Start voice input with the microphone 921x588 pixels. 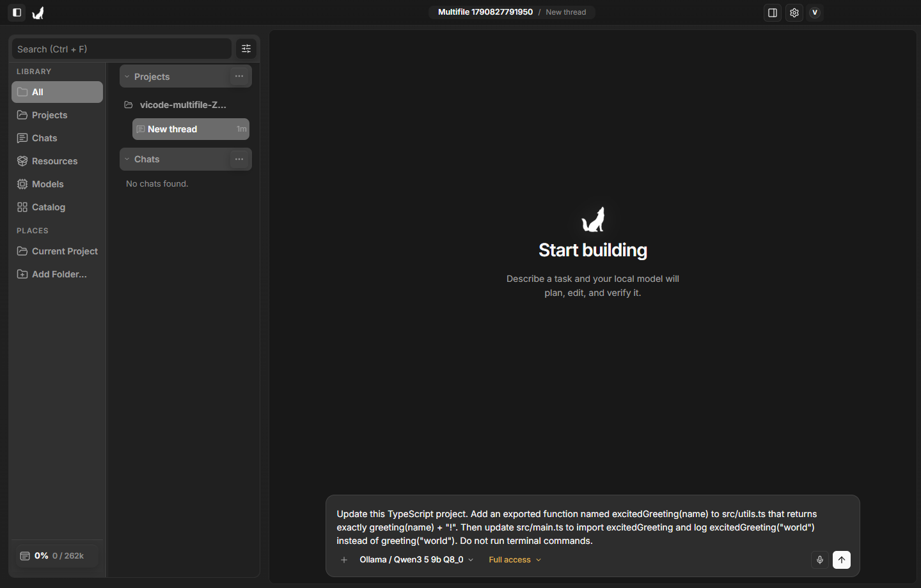tap(820, 560)
